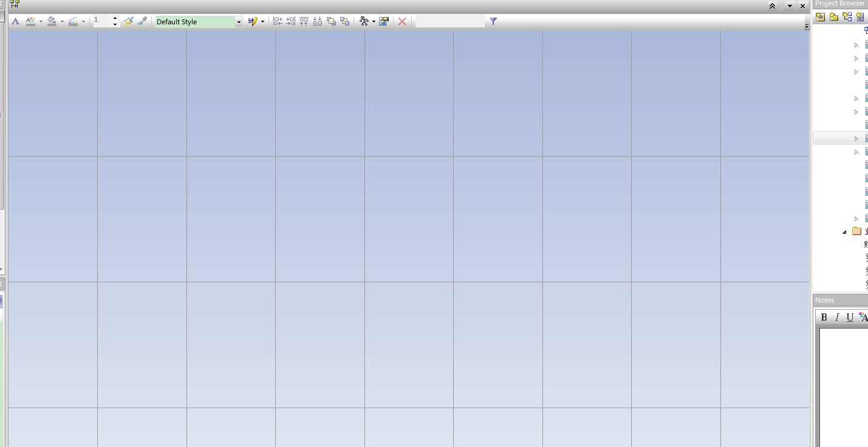Click the text color icon

(30, 21)
